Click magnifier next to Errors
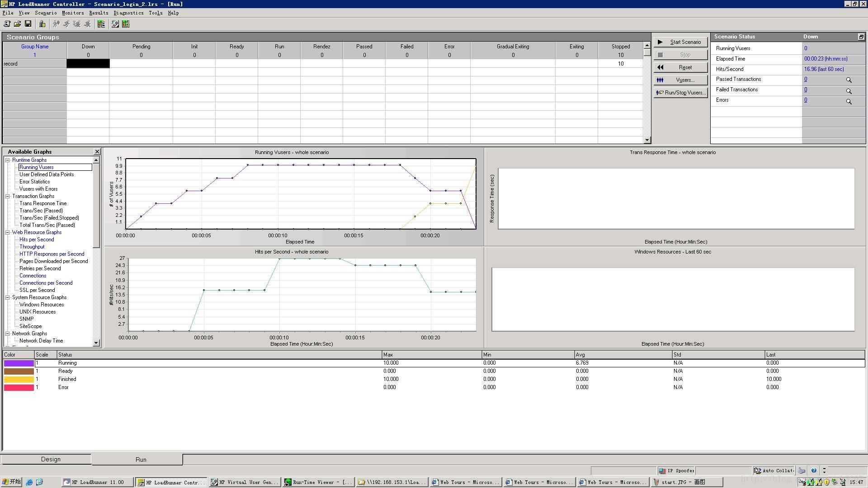868x488 pixels. click(x=849, y=102)
